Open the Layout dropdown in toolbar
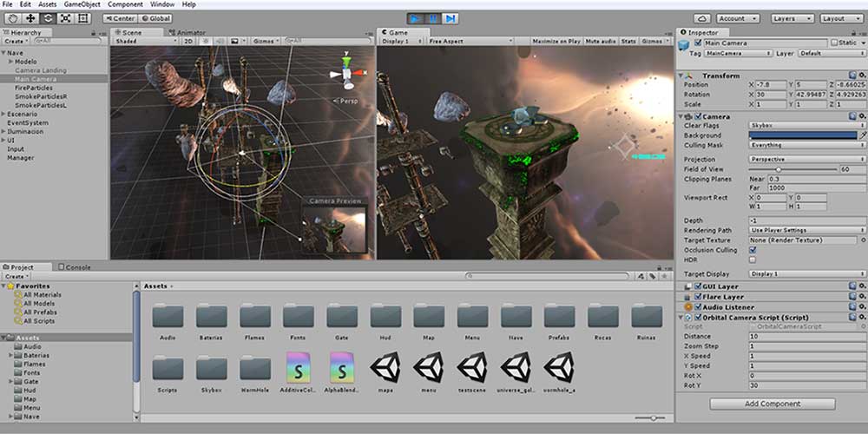The width and height of the screenshot is (868, 434). point(841,18)
